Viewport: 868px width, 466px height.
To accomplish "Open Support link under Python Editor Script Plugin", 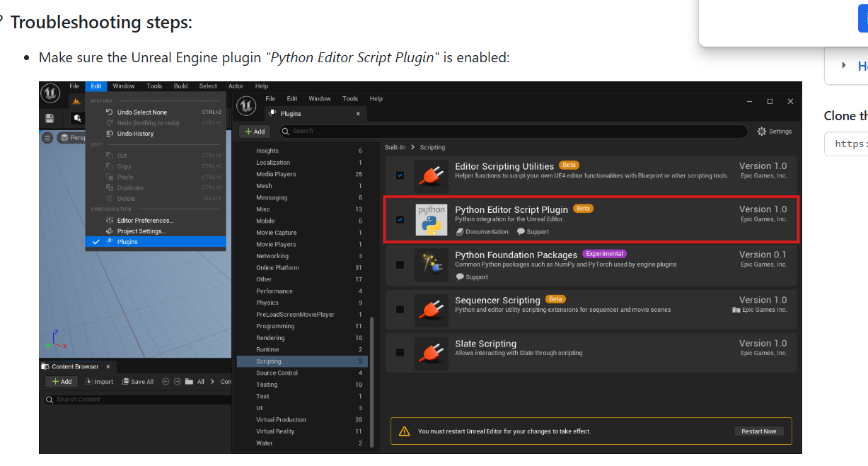I will 533,232.
